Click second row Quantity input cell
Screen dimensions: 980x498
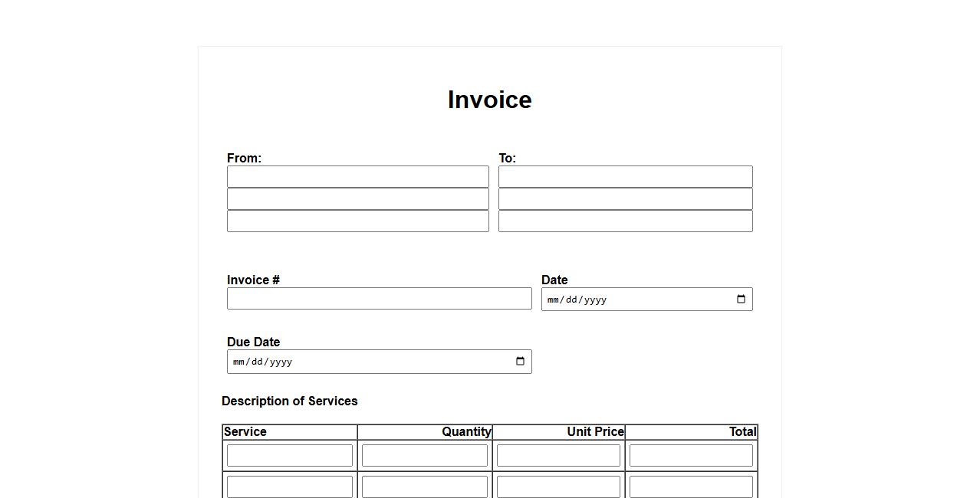(x=424, y=487)
